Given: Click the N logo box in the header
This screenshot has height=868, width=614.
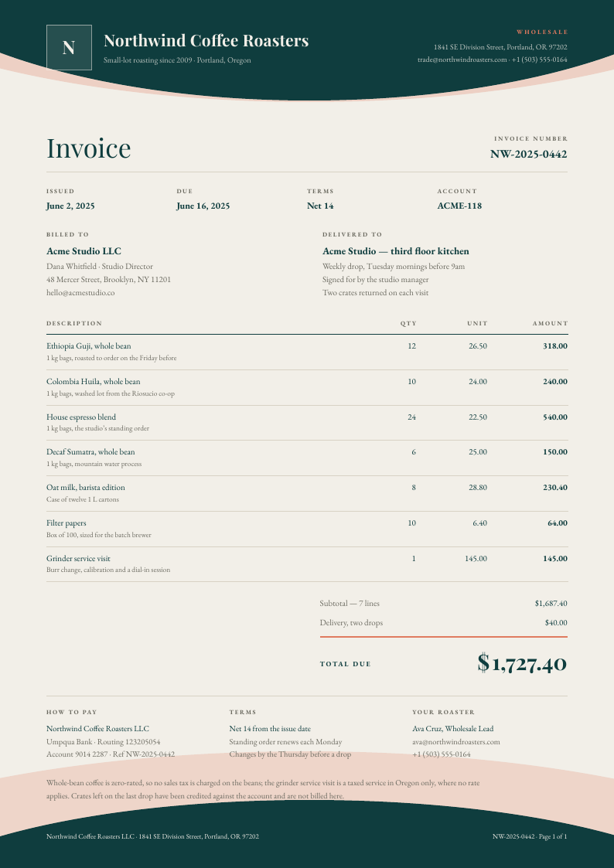Looking at the screenshot, I should pos(69,48).
